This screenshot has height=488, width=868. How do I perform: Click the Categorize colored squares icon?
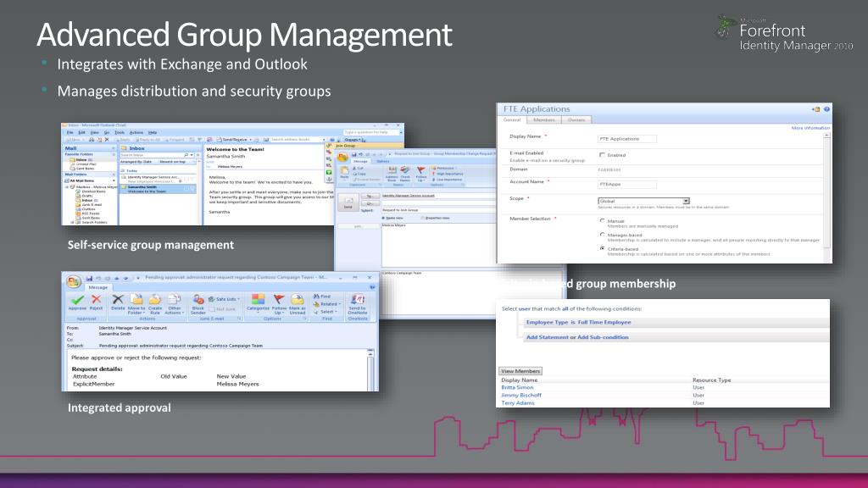pos(258,299)
